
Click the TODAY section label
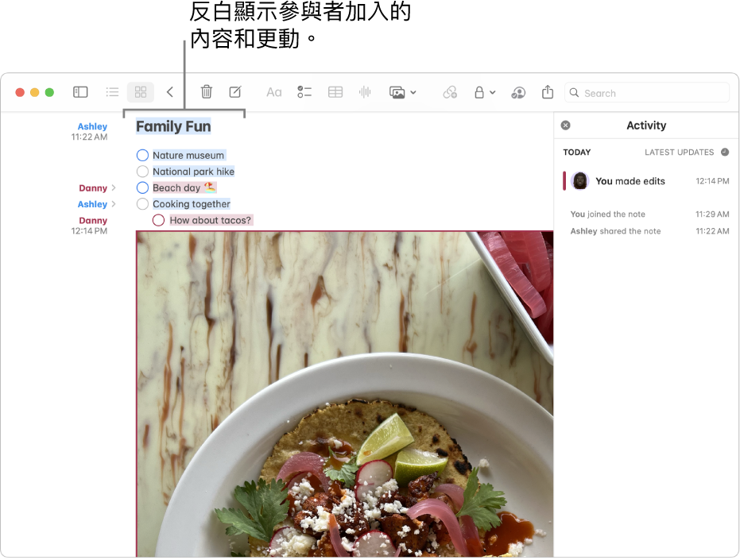577,152
